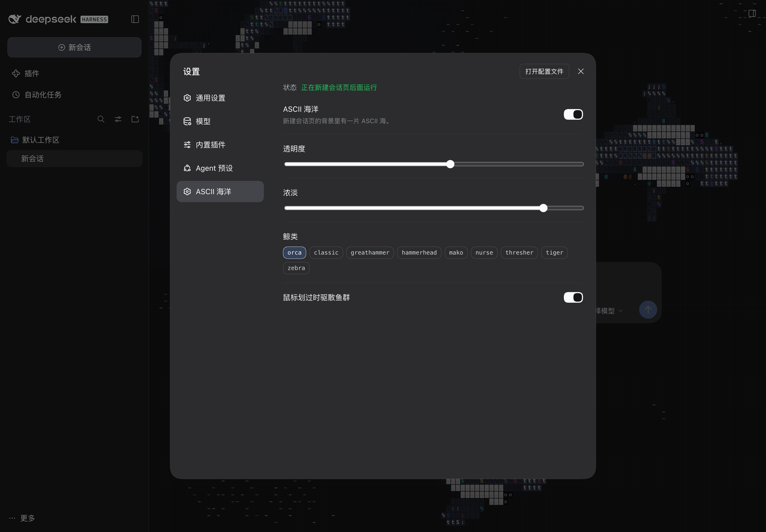Open the 新会话 conversation row

click(x=74, y=159)
